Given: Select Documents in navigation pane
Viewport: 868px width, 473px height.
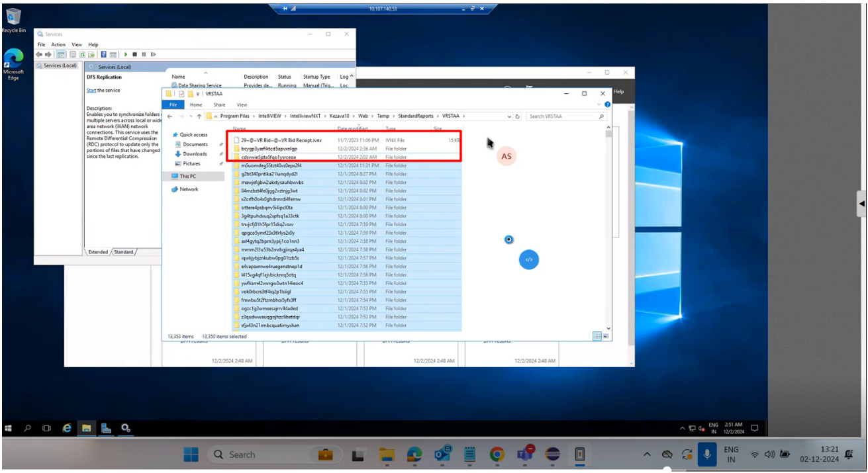Looking at the screenshot, I should click(x=195, y=144).
